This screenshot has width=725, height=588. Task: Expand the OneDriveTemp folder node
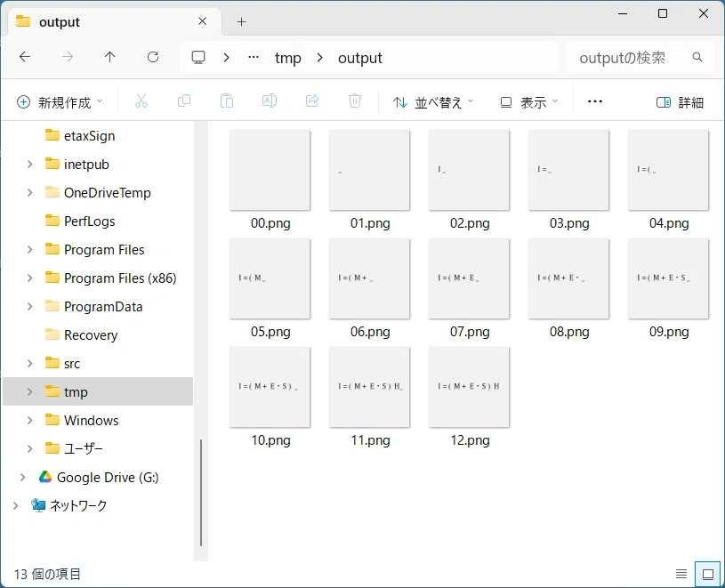coord(30,192)
